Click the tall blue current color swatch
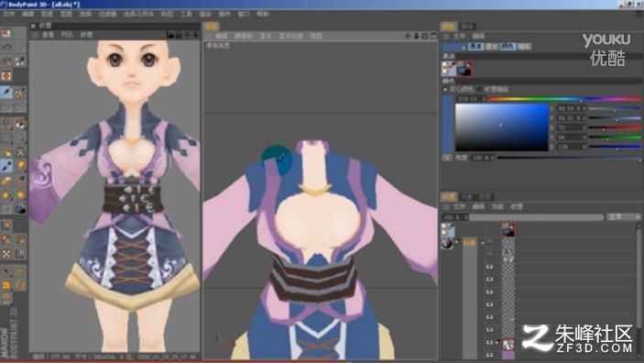The height and width of the screenshot is (363, 644). [448, 124]
